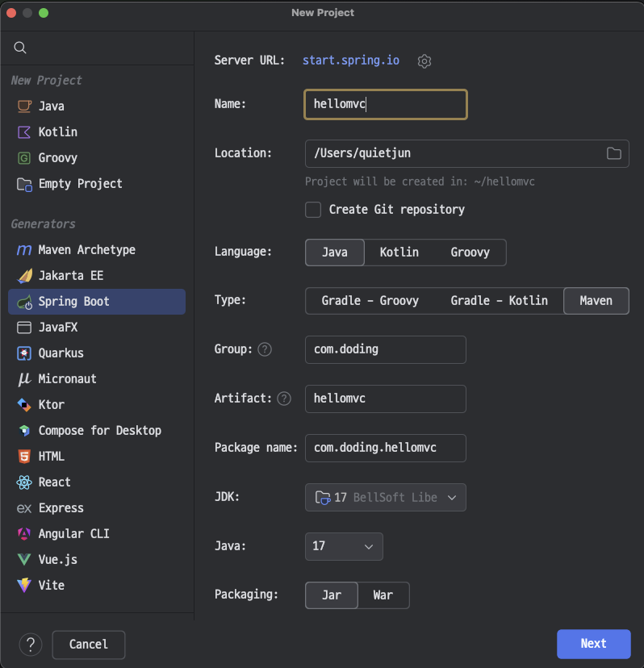The image size is (644, 668).
Task: Click the JavaFX window icon
Action: [24, 328]
